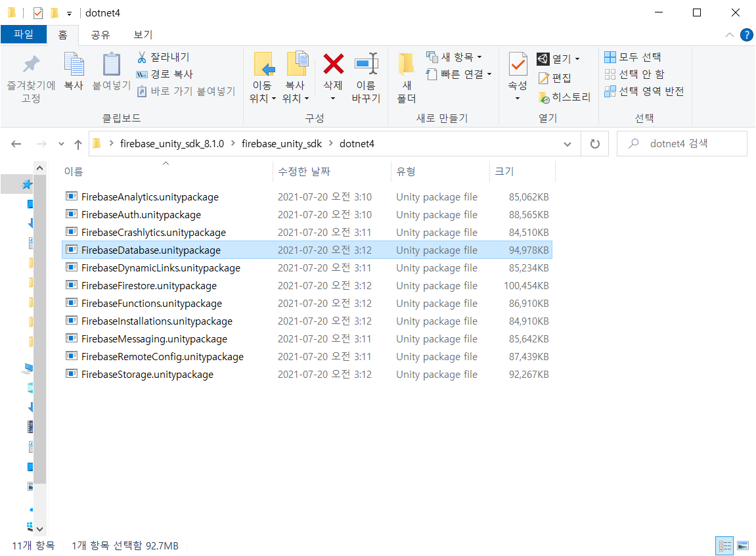The image size is (756, 556).
Task: Select FirebaseInstallations.unitypackage
Action: [x=307, y=321]
